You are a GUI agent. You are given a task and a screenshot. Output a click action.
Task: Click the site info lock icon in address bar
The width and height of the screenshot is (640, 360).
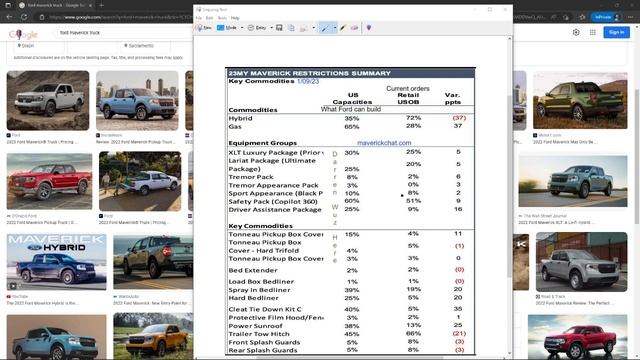coord(42,17)
